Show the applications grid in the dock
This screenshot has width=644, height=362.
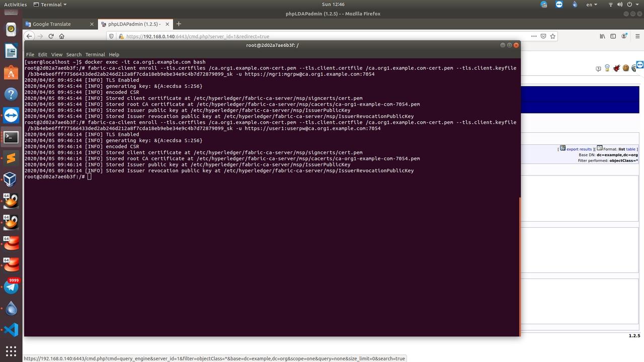[x=11, y=351]
